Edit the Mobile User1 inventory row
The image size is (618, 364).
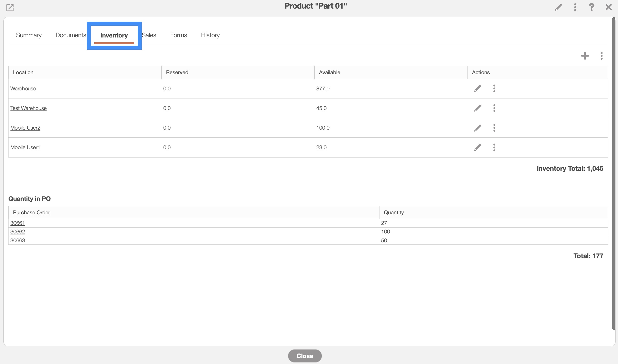click(x=477, y=147)
